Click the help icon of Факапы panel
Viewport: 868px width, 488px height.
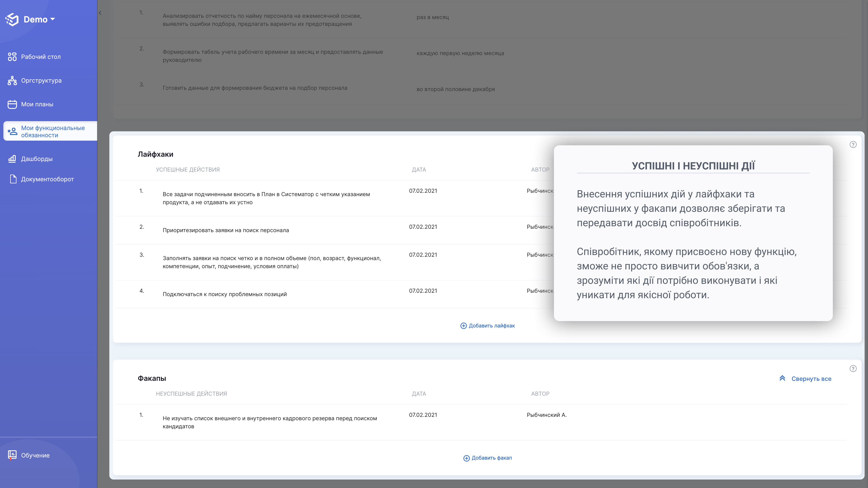pyautogui.click(x=853, y=369)
